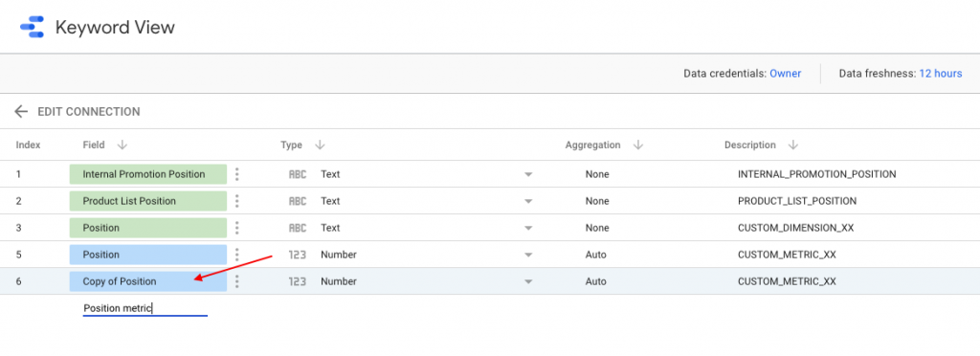Click the None aggregation in row 3

[597, 228]
